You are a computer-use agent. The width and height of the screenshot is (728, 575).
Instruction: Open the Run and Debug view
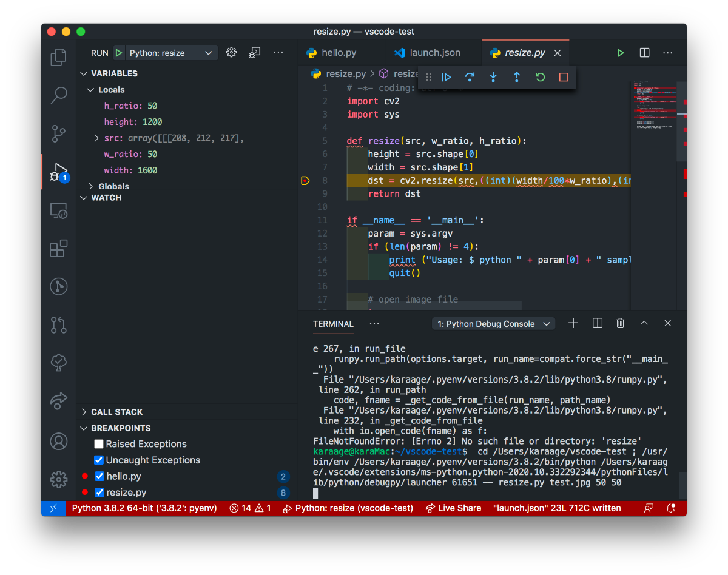click(x=59, y=172)
